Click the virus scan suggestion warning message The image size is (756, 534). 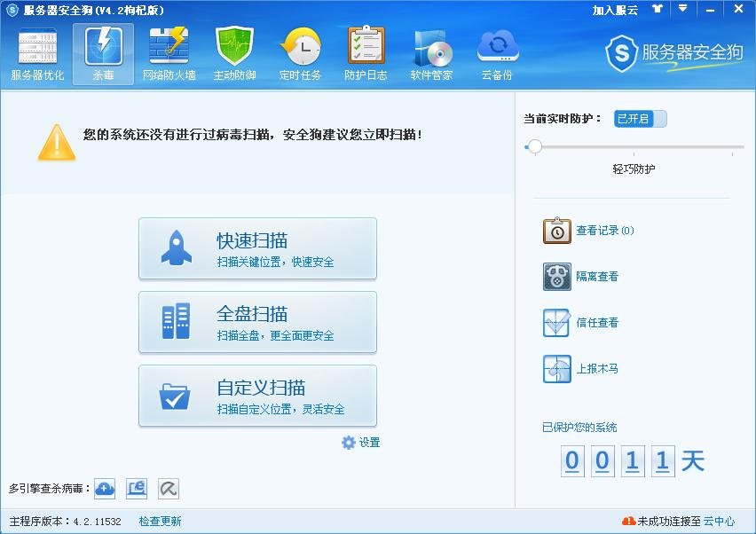(x=253, y=135)
